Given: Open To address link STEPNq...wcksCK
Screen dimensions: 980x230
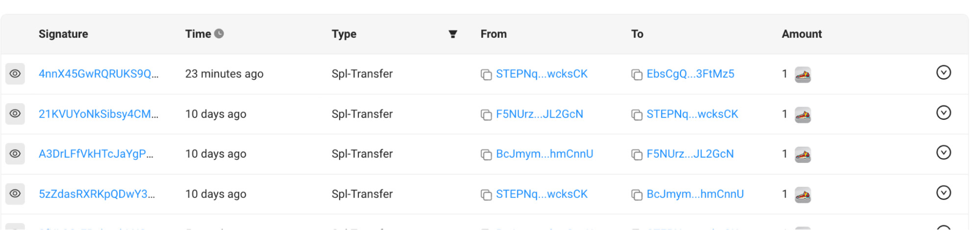Looking at the screenshot, I should coord(692,114).
